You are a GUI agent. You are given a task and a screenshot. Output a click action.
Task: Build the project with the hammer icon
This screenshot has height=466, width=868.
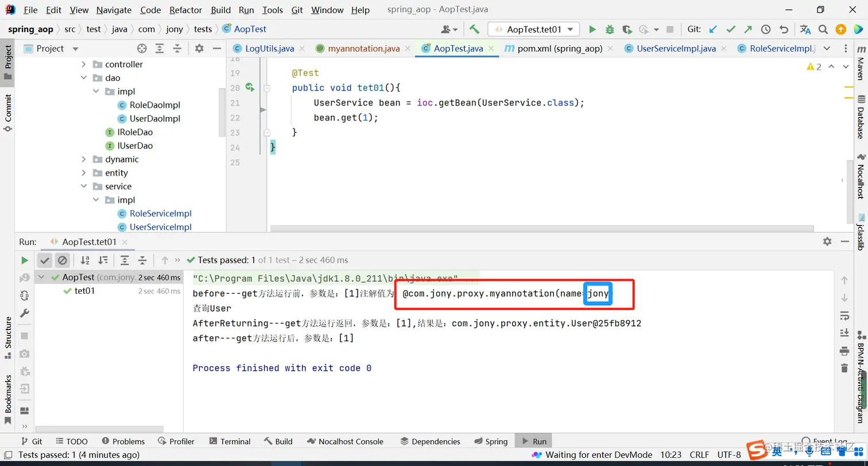[474, 29]
